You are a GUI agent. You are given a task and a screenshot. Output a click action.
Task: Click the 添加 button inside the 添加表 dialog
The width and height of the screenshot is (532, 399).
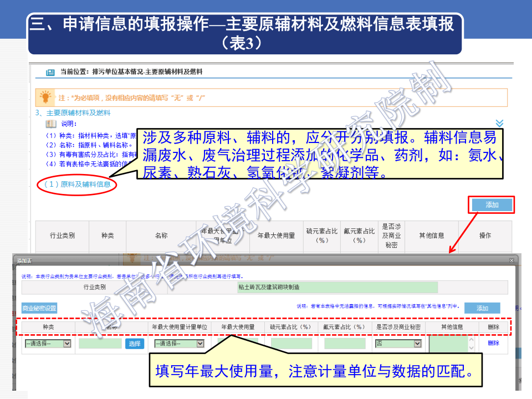click(x=482, y=308)
